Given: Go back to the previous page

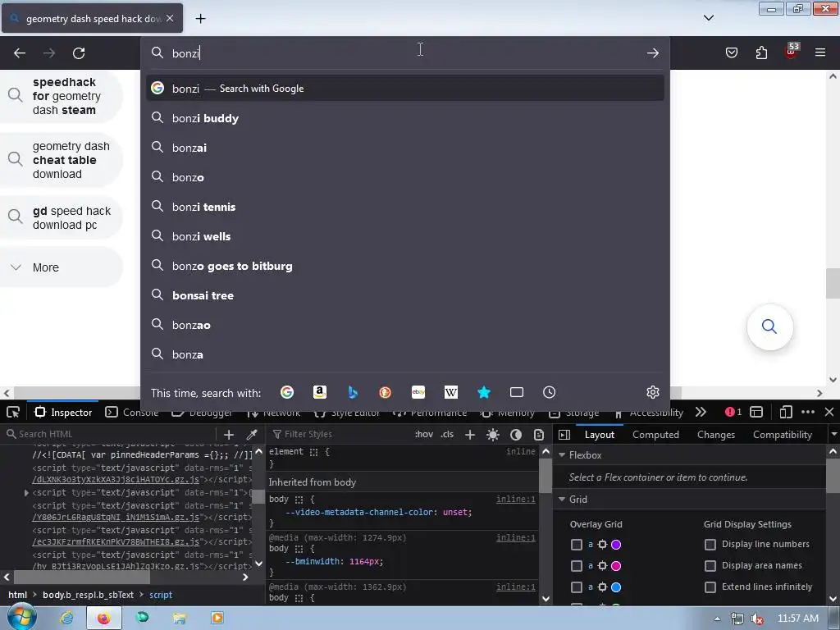Looking at the screenshot, I should click(20, 53).
